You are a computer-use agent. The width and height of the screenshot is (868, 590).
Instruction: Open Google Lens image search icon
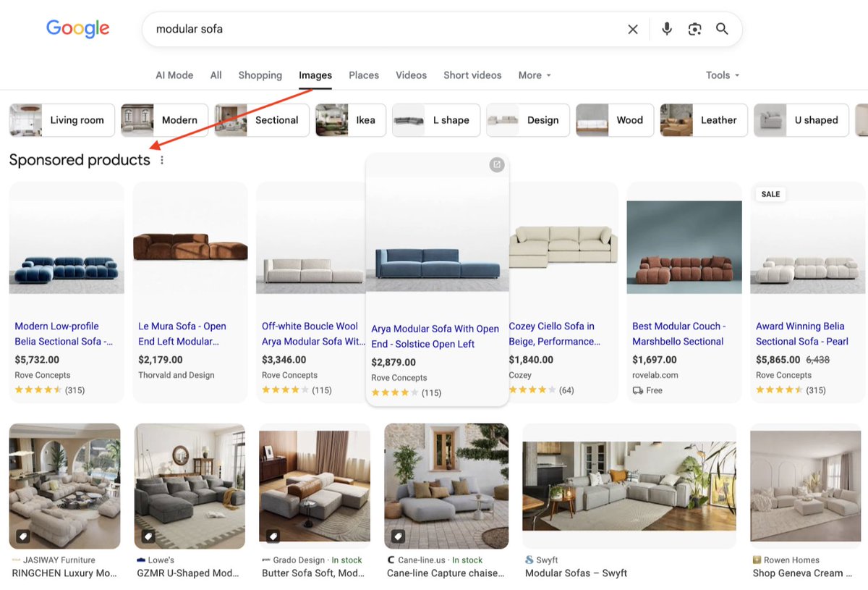(695, 29)
